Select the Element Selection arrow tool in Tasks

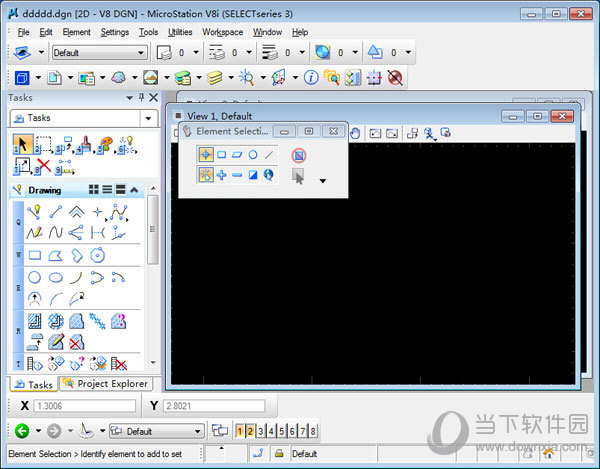(x=23, y=145)
